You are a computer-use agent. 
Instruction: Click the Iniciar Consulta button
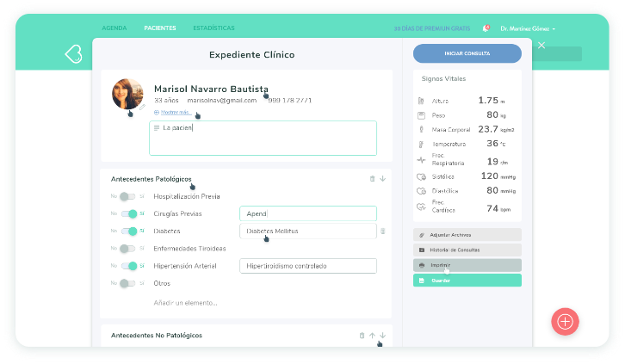(467, 53)
